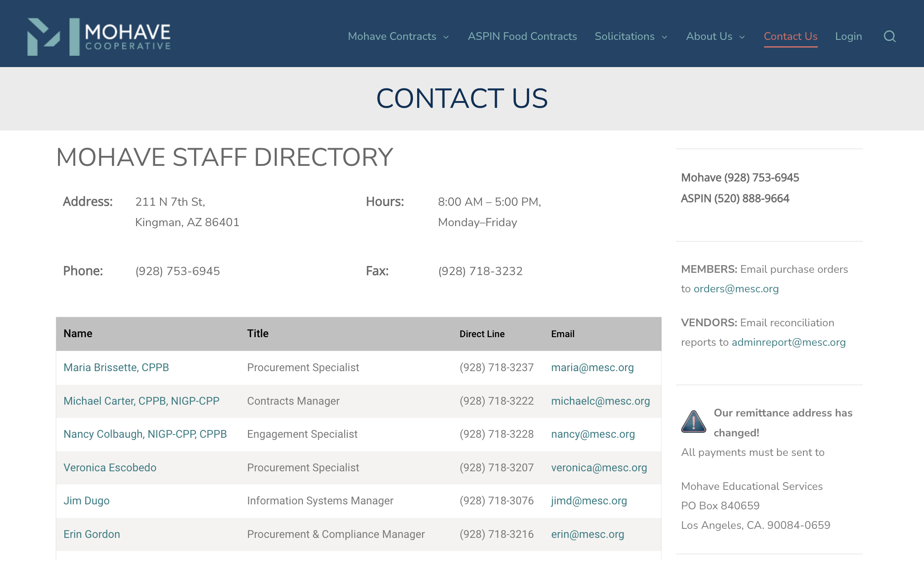The height and width of the screenshot is (561, 924).
Task: Email erin@mesc.org
Action: [588, 534]
